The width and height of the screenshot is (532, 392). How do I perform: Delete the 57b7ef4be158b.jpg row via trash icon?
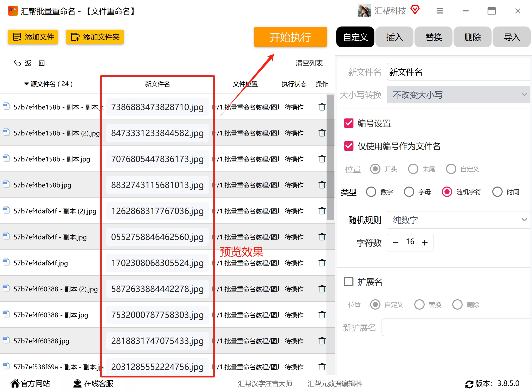tap(322, 185)
